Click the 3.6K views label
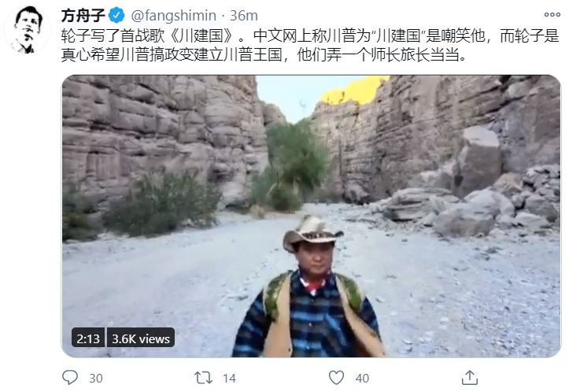 [x=141, y=338]
